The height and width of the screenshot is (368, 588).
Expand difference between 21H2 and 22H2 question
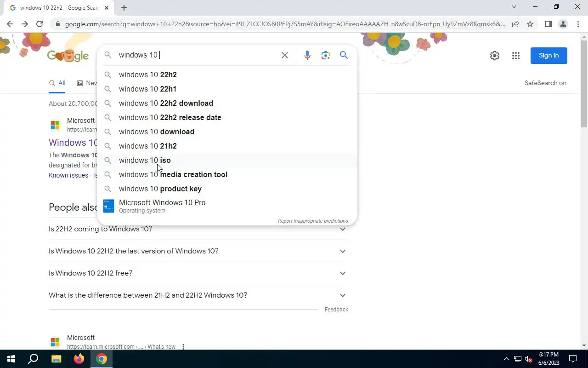point(198,295)
